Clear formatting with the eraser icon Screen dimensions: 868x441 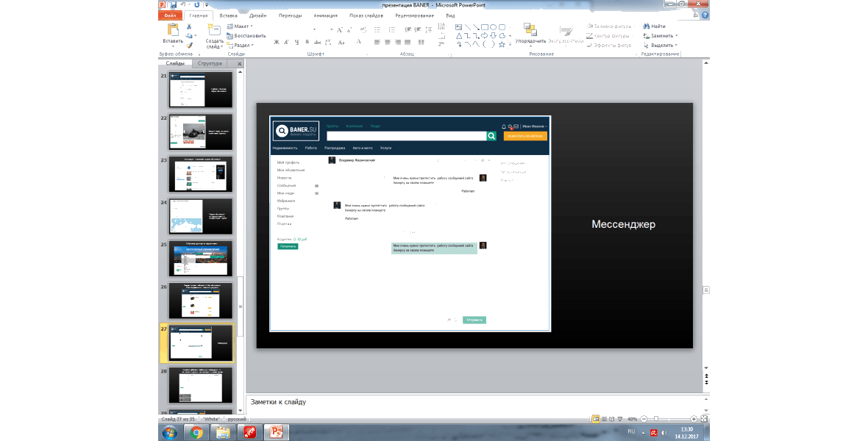[x=363, y=30]
